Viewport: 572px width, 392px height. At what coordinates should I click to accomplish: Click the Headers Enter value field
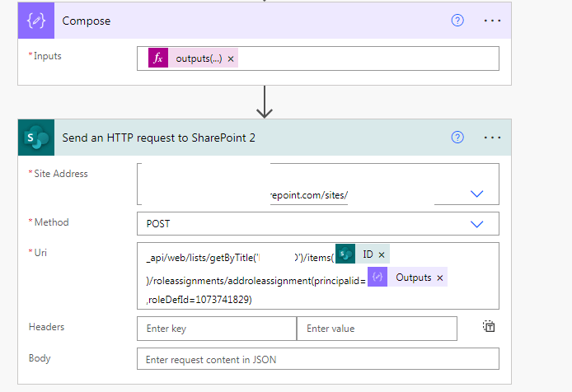pyautogui.click(x=377, y=329)
